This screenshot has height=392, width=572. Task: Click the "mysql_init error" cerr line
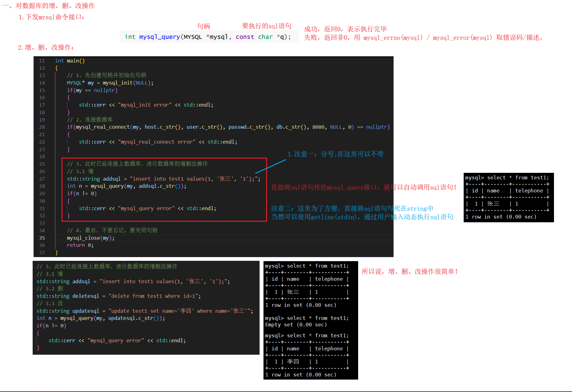point(146,105)
